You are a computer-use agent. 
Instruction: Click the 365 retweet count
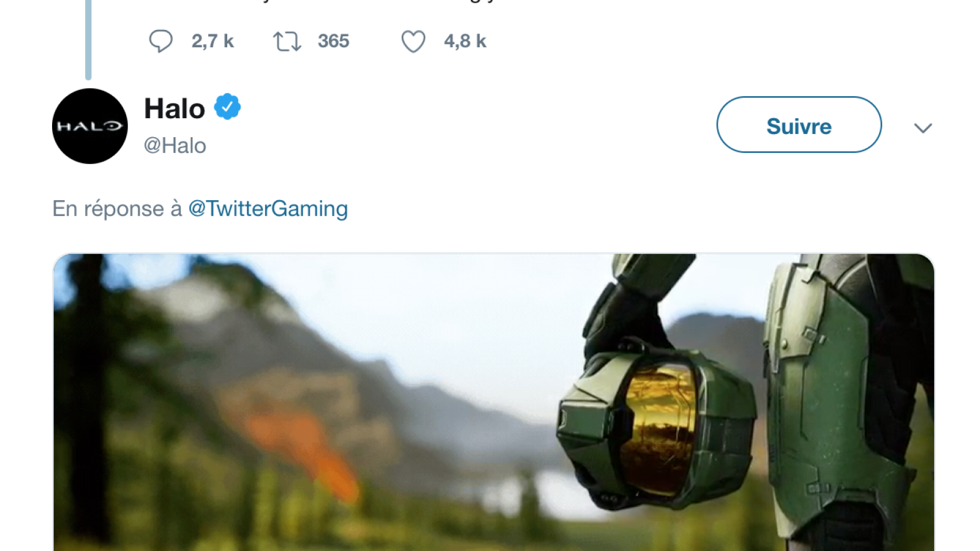coord(333,41)
